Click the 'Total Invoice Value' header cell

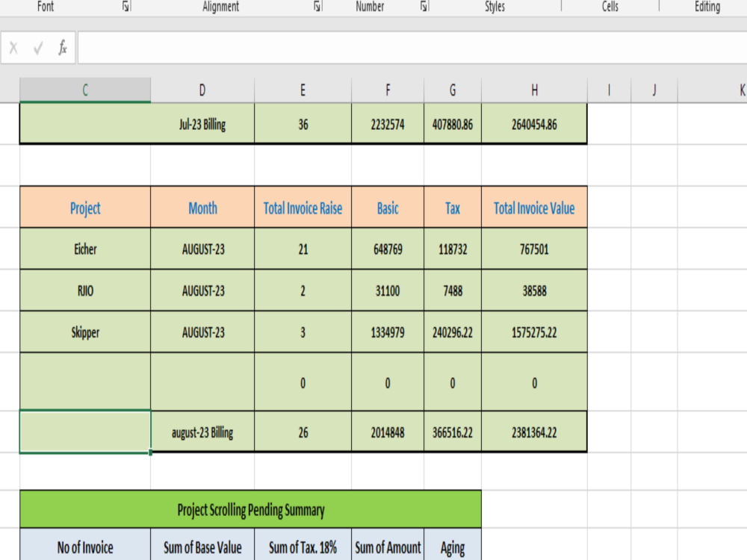tap(535, 208)
